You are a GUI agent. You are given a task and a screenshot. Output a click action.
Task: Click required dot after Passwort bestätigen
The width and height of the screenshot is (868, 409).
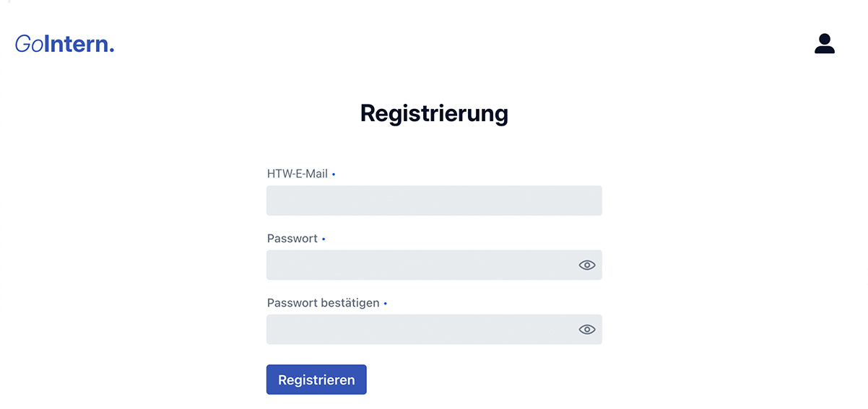[386, 304]
